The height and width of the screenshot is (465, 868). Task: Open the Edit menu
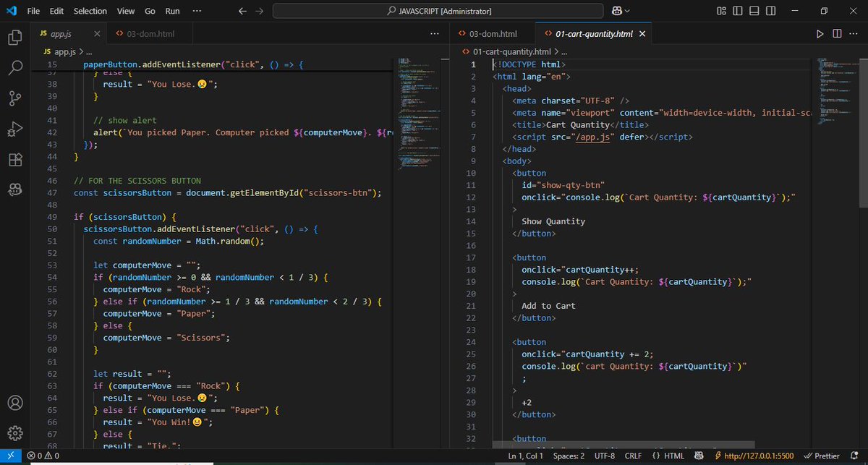[x=57, y=11]
